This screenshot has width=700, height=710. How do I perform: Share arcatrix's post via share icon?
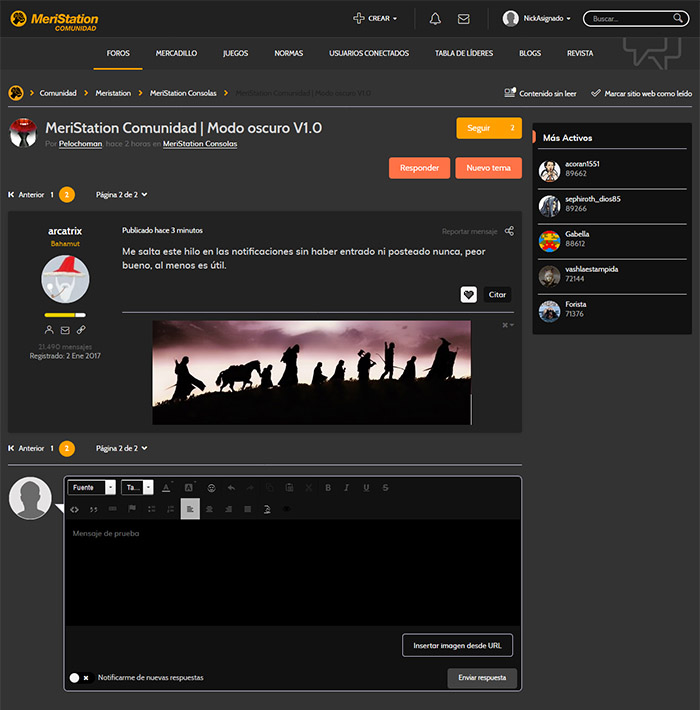[509, 231]
